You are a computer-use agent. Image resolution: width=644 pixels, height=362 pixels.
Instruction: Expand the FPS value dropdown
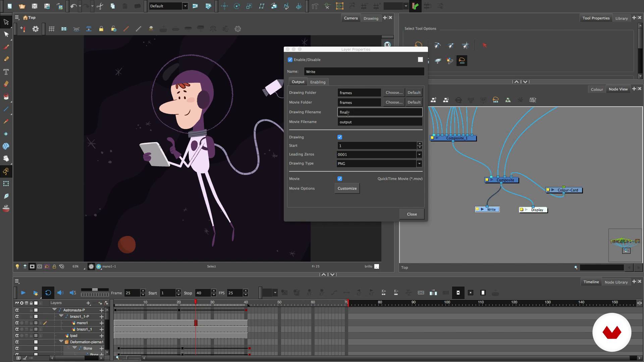246,295
